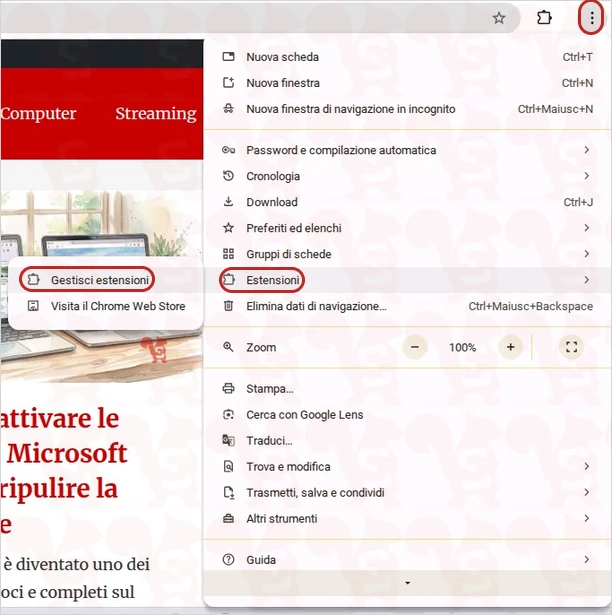612x615 pixels.
Task: Select Nuova finestra menu entry
Action: coord(407,83)
